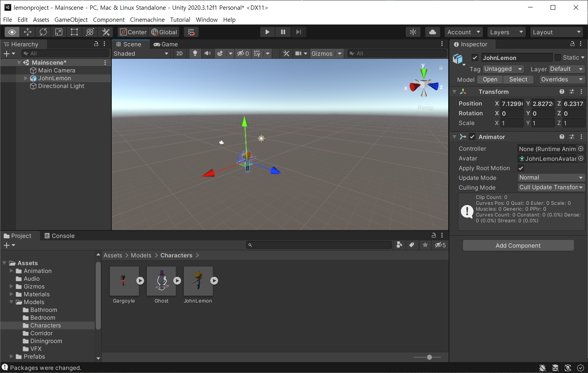Toggle 2D scene view mode
The width and height of the screenshot is (588, 373).
point(180,53)
